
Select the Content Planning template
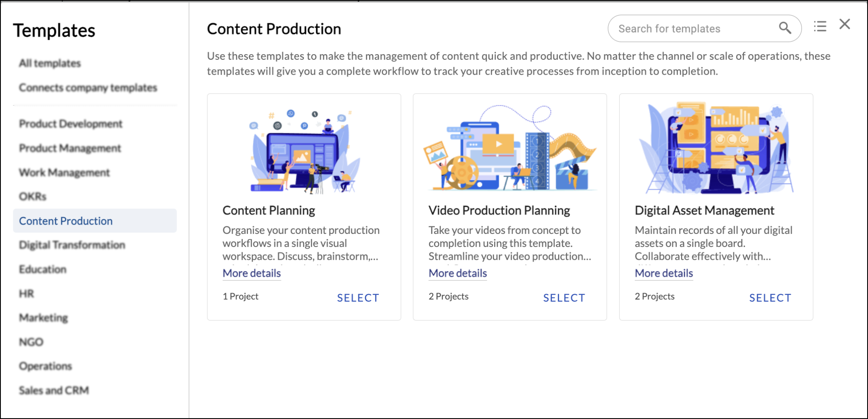point(358,298)
